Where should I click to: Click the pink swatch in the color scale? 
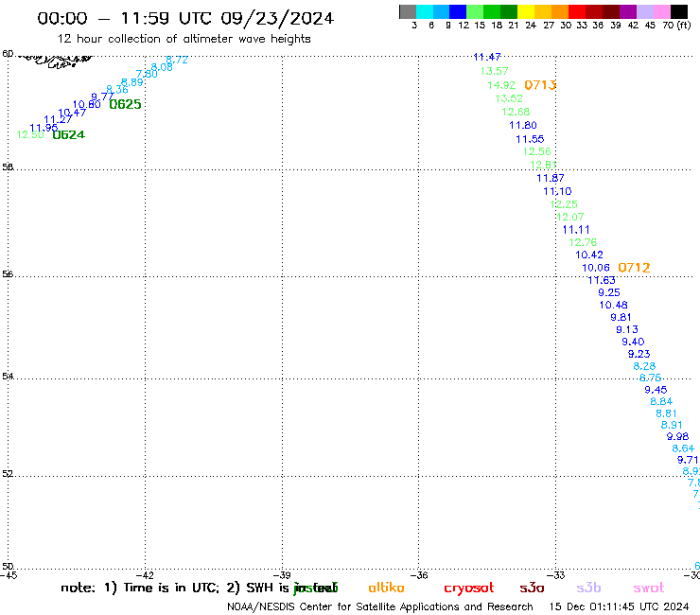662,11
